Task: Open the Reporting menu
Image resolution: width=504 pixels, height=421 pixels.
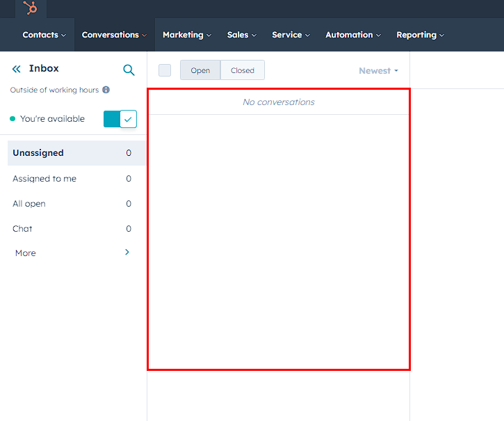Action: (x=421, y=35)
